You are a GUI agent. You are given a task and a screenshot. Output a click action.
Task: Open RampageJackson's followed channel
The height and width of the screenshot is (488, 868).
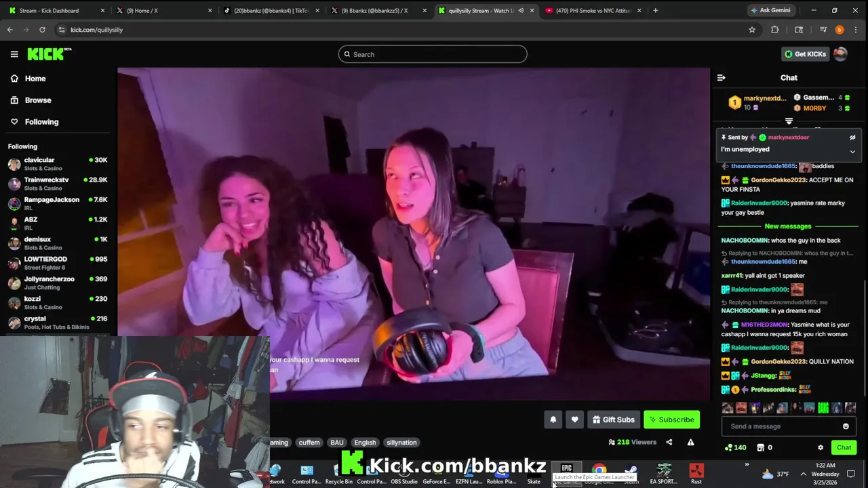click(x=58, y=203)
